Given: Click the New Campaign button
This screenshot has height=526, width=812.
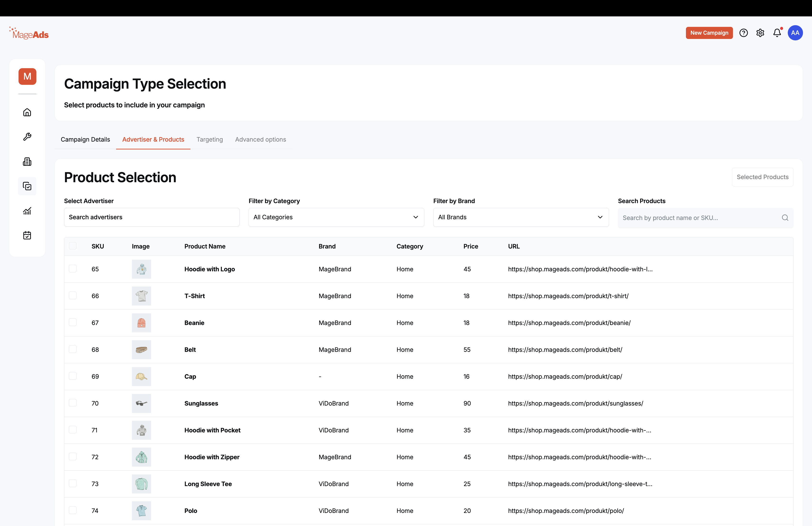Looking at the screenshot, I should click(x=709, y=33).
